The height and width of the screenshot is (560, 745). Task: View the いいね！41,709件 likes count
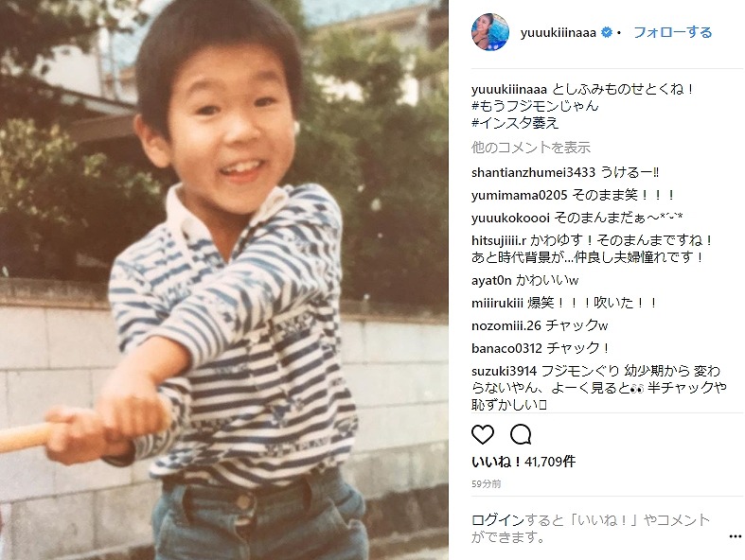click(x=523, y=462)
